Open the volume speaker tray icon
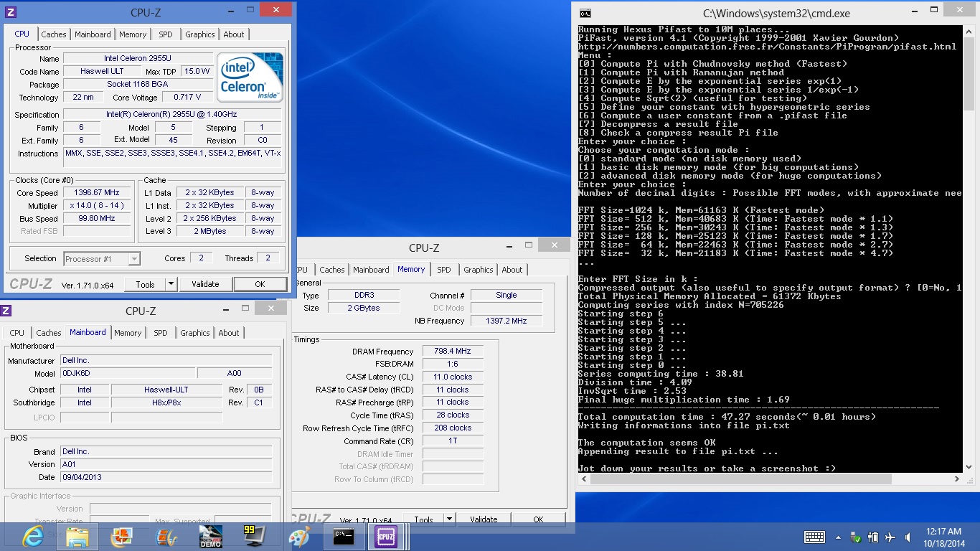 coord(909,537)
